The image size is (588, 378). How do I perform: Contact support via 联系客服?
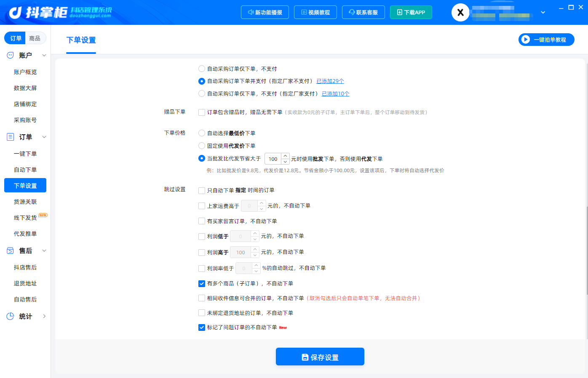pyautogui.click(x=363, y=12)
